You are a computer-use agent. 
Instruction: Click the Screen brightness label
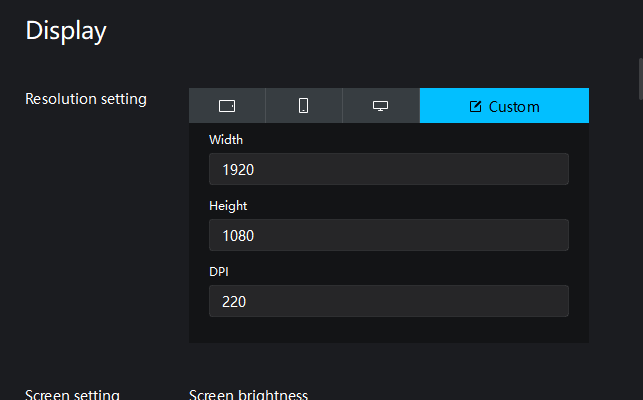click(x=248, y=394)
